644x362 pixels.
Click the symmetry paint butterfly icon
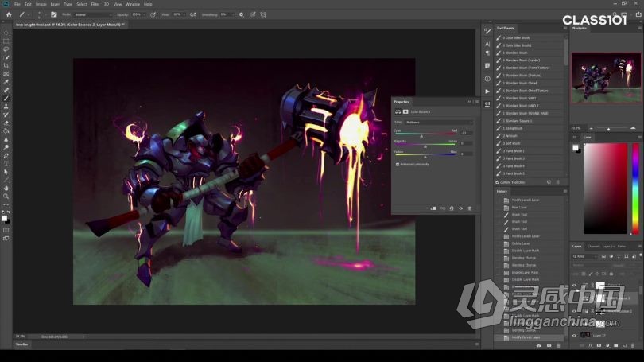coord(263,14)
